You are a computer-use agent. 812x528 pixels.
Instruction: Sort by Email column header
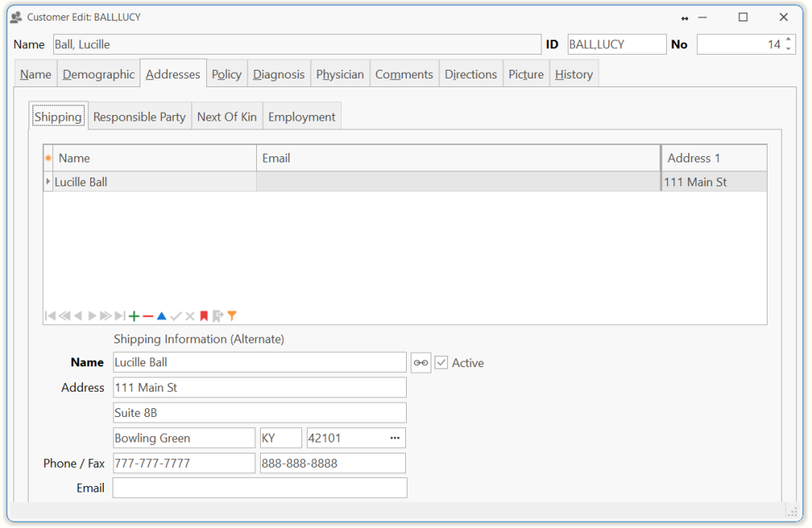[458, 158]
